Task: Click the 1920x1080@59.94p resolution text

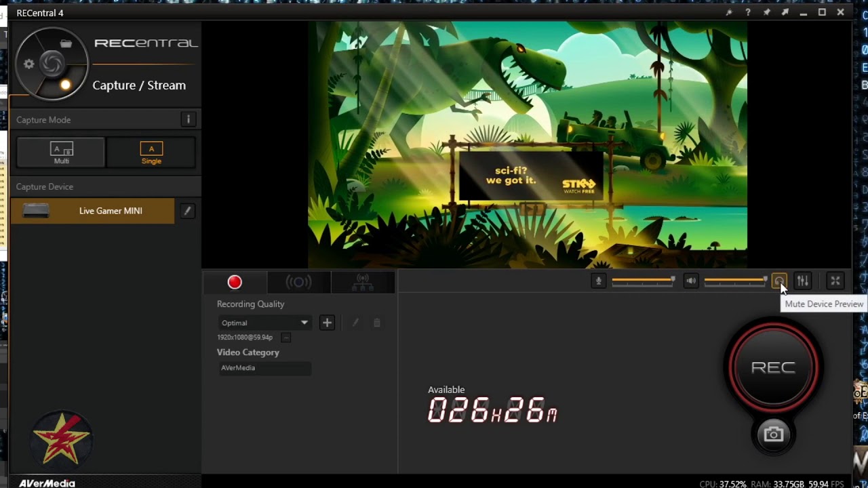Action: [x=245, y=338]
